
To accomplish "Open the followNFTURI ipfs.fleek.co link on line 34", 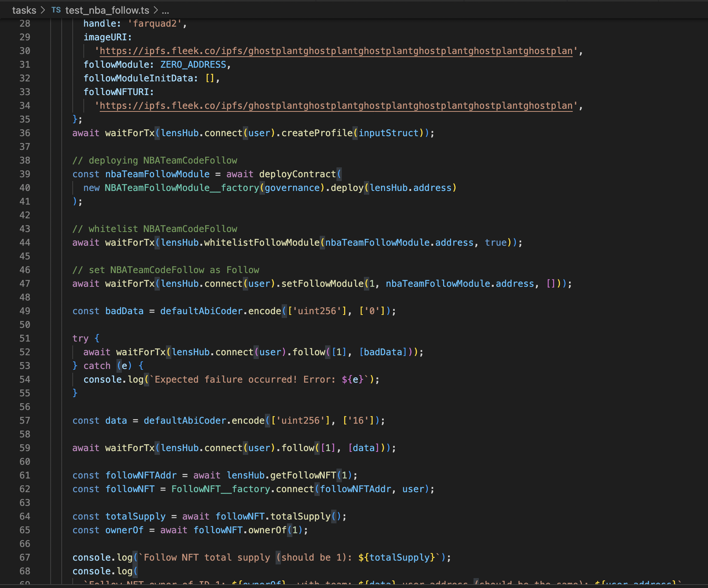I will [336, 106].
